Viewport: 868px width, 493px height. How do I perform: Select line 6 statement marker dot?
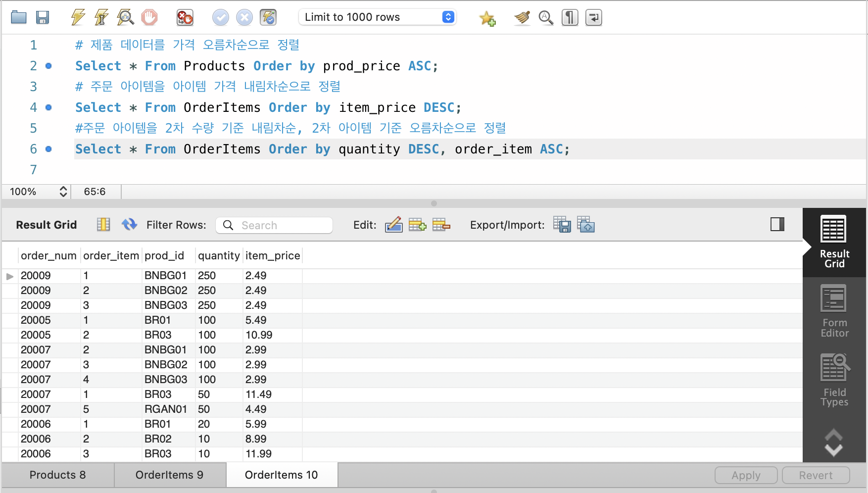click(x=48, y=149)
